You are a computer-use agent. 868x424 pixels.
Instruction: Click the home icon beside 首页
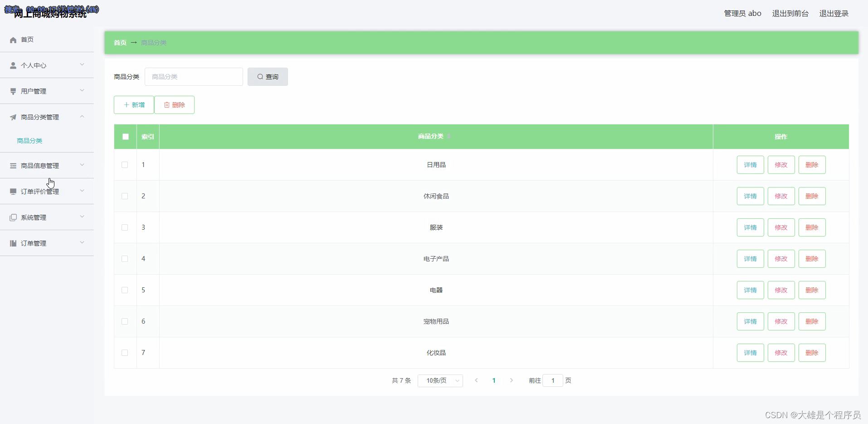(x=13, y=40)
